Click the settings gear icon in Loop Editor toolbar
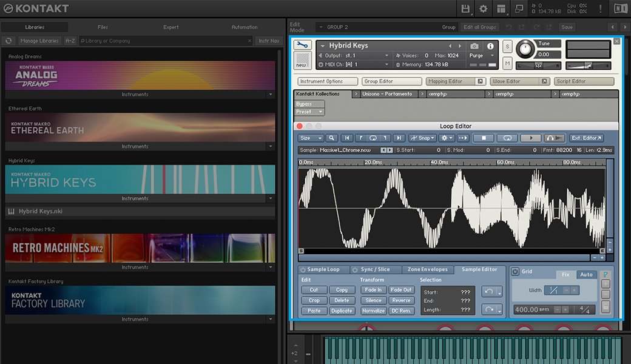The image size is (631, 364). [x=445, y=137]
